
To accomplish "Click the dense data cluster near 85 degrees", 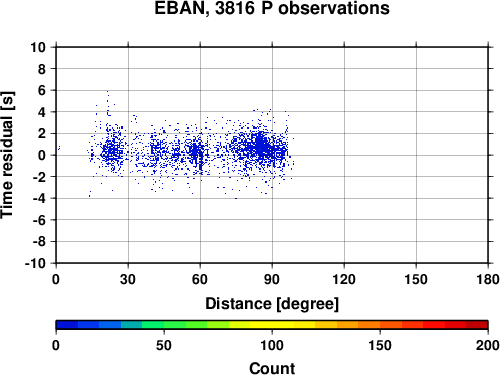I will [x=262, y=145].
